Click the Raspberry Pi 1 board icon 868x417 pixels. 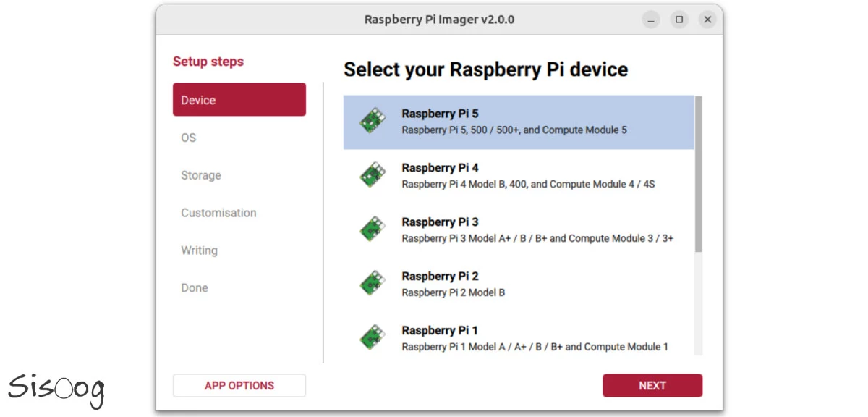[x=373, y=338]
